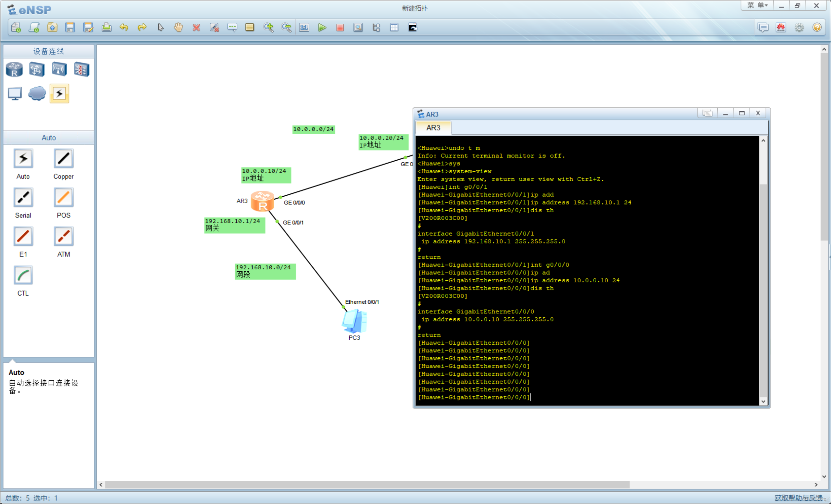Open the settings gear icon
This screenshot has height=504, width=831.
point(799,27)
